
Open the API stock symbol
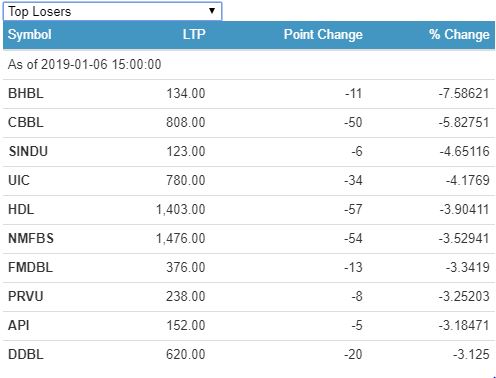click(x=19, y=325)
